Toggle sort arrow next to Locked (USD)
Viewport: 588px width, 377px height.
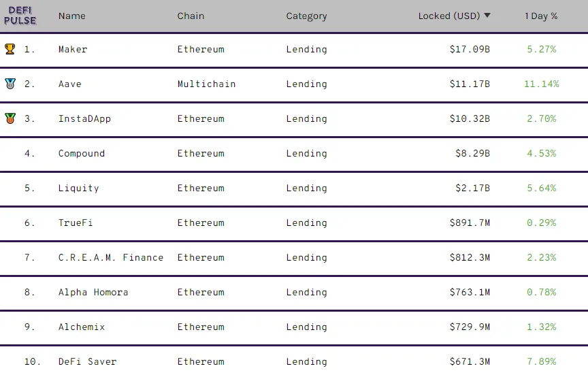[x=487, y=16]
